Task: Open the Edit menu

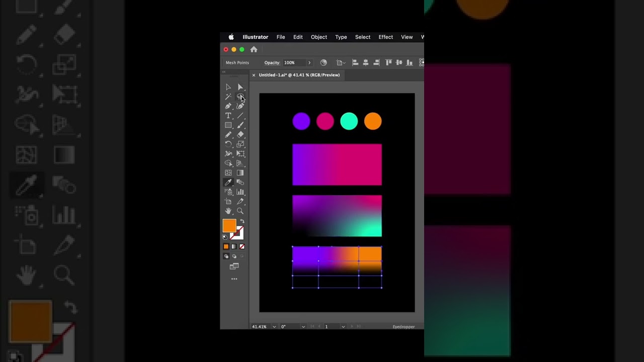Action: pos(298,37)
